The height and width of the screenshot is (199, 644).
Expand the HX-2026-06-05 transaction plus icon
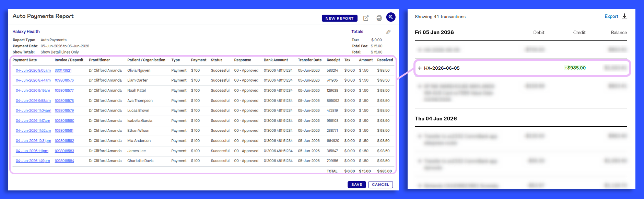click(420, 68)
